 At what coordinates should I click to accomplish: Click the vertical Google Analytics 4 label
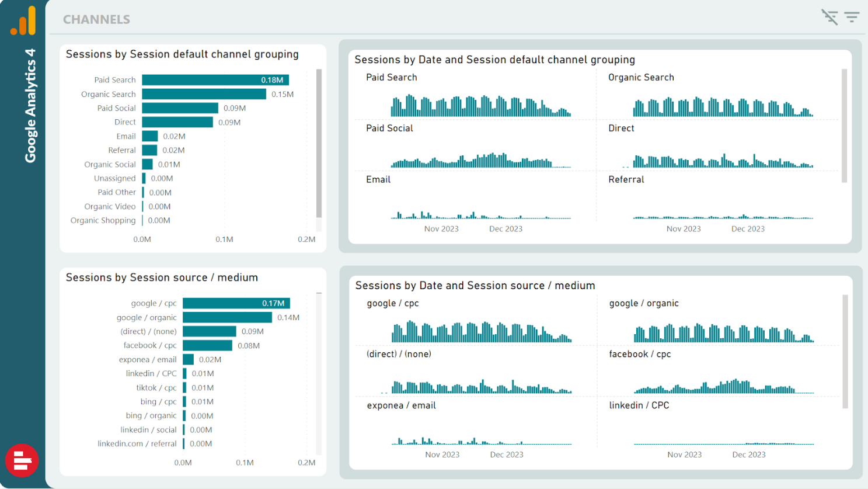[x=30, y=105]
